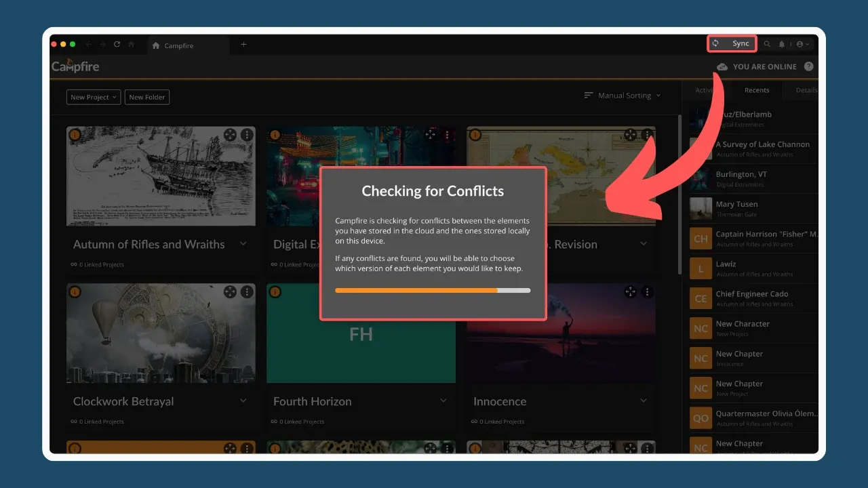The height and width of the screenshot is (488, 868).
Task: Expand the Innocence project card details
Action: click(644, 401)
